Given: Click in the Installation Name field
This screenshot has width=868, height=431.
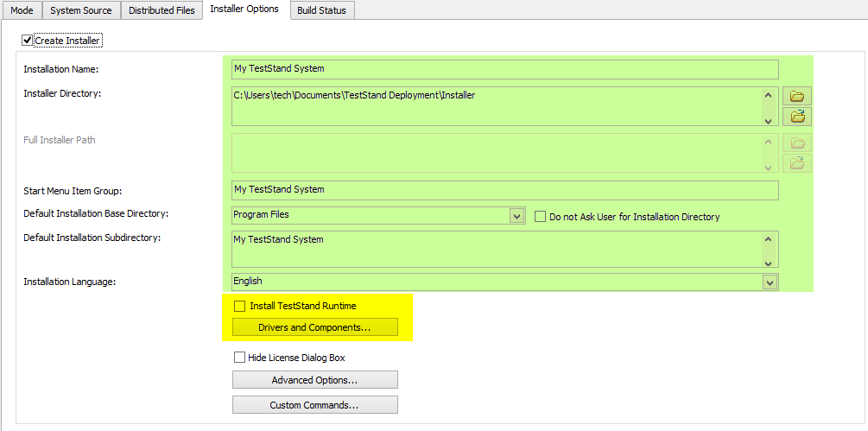Looking at the screenshot, I should tap(505, 69).
